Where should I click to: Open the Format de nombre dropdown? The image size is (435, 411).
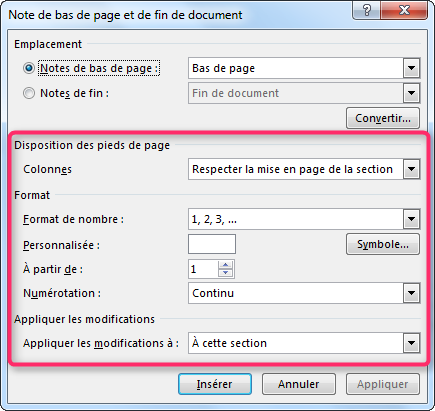click(x=411, y=219)
